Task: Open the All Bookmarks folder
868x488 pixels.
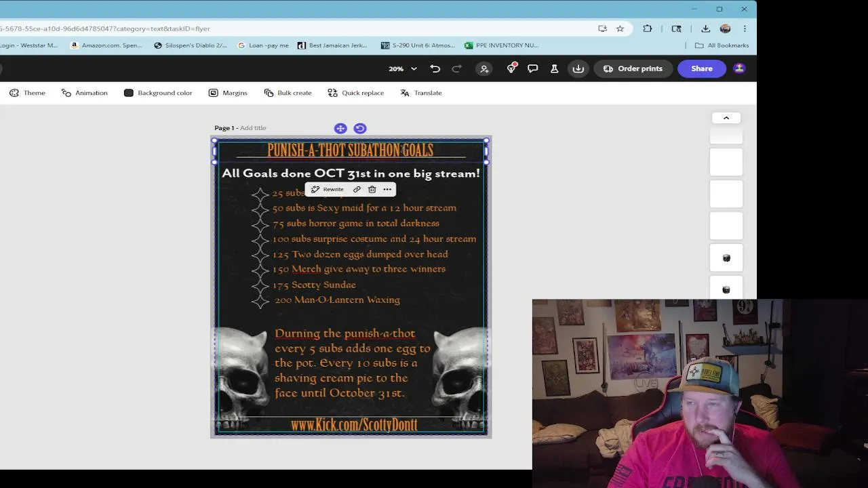Action: [722, 45]
